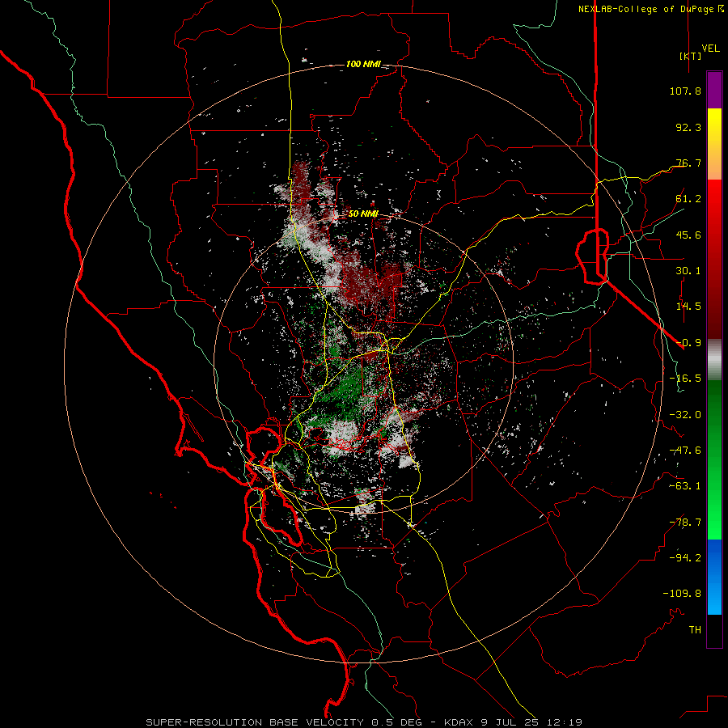Image resolution: width=728 pixels, height=728 pixels.
Task: Click the 30.1 velocity scale value
Action: tap(688, 271)
